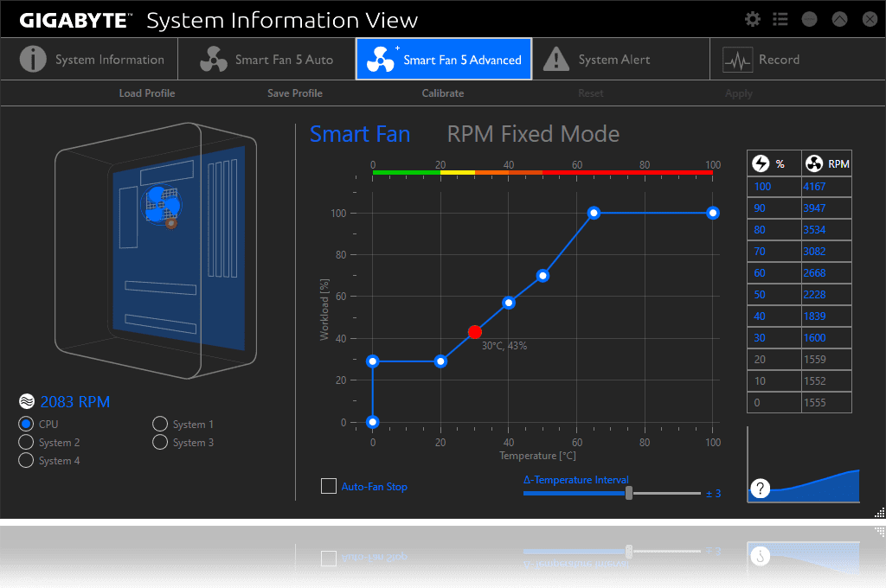Screen dimensions: 886x588
Task: Click Load Profile
Action: coord(147,93)
